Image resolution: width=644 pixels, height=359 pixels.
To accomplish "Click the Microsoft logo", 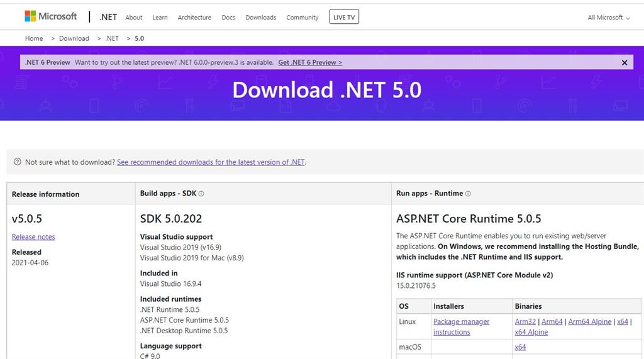I will pyautogui.click(x=50, y=16).
